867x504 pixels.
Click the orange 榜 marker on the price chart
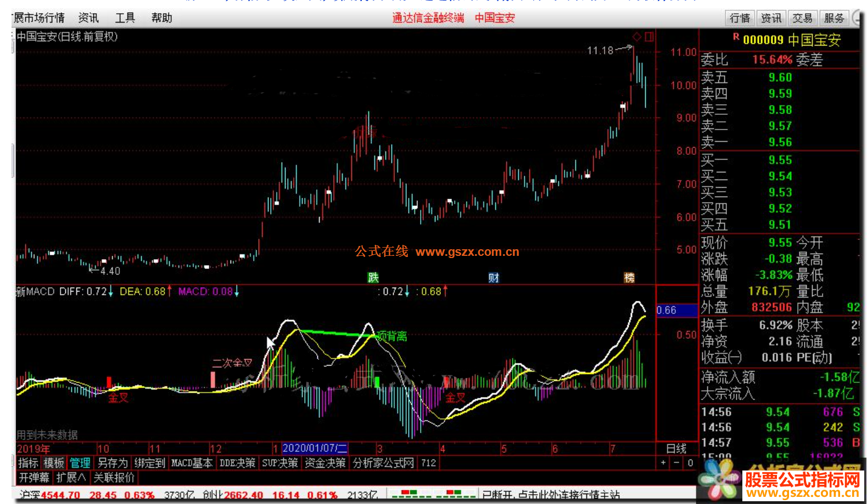click(629, 278)
